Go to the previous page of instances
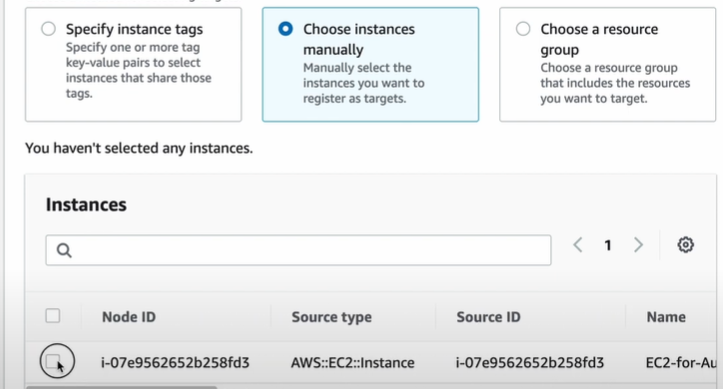The width and height of the screenshot is (723, 389). click(578, 245)
